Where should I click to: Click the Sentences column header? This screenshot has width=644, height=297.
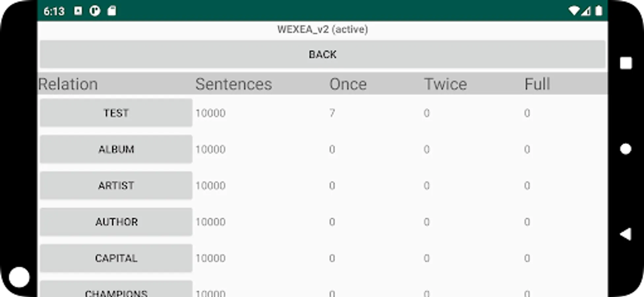234,84
